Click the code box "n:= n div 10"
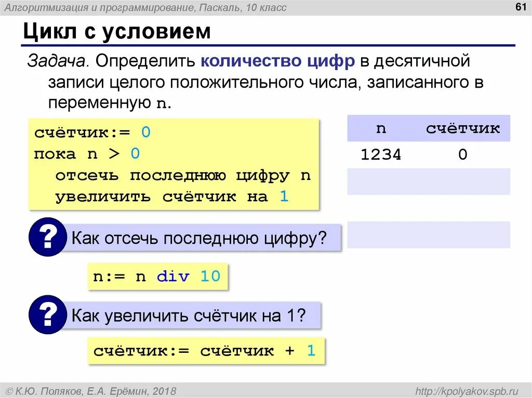This screenshot has height=398, width=532. pos(157,277)
